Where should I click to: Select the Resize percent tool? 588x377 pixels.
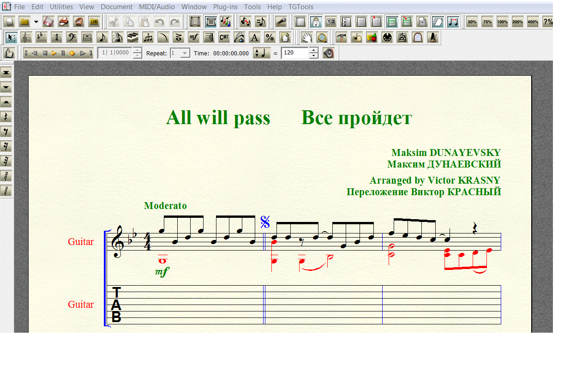click(x=270, y=37)
